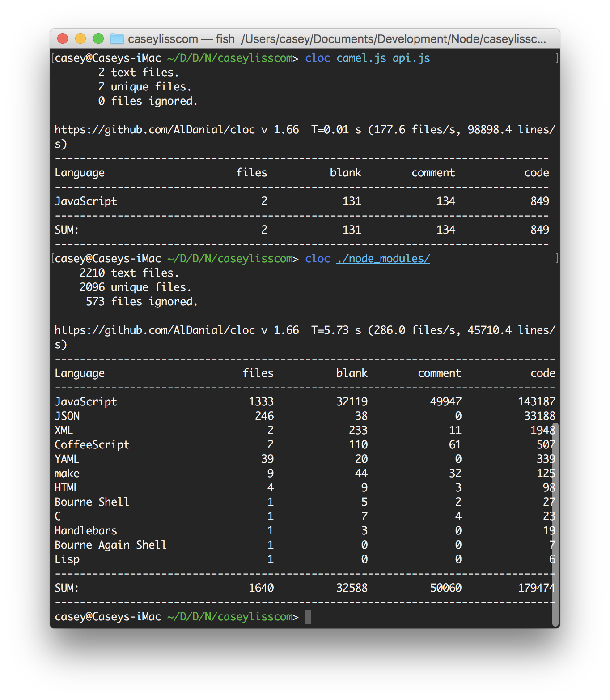The width and height of the screenshot is (610, 700).
Task: Click the cloc GitHub URL with T=5.73 s
Action: click(305, 337)
